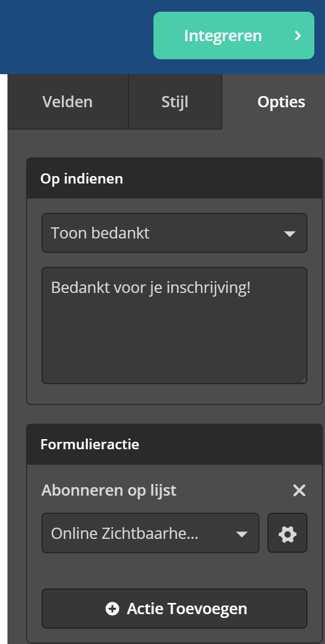Click the Abonneren op lijst label
Image resolution: width=325 pixels, height=644 pixels.
click(x=109, y=490)
